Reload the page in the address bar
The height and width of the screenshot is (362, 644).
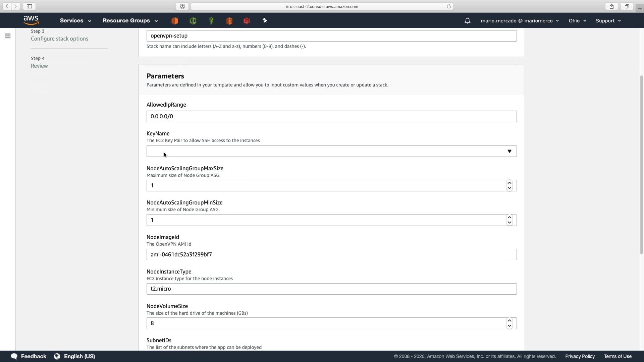pos(448,6)
